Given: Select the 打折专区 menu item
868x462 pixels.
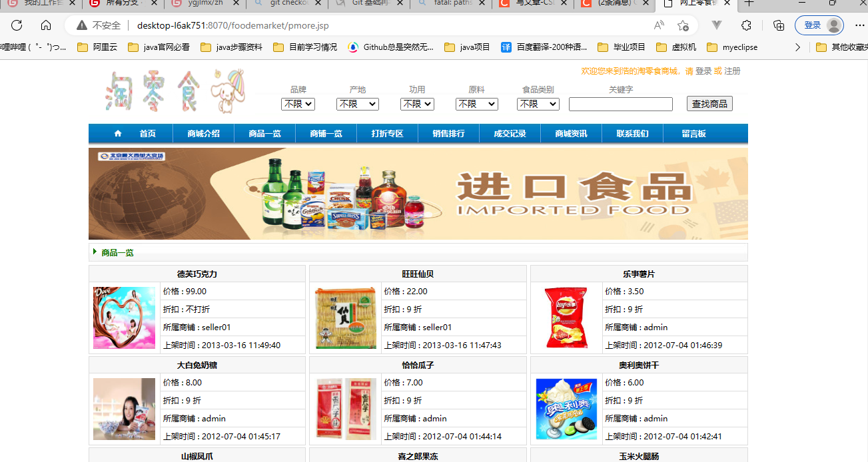Looking at the screenshot, I should point(387,133).
